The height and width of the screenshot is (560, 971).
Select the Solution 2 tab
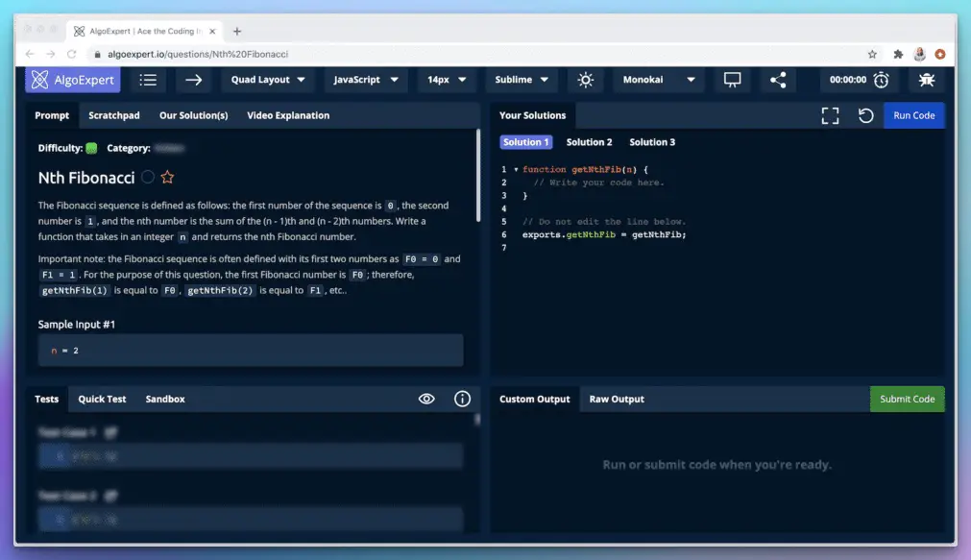(589, 142)
